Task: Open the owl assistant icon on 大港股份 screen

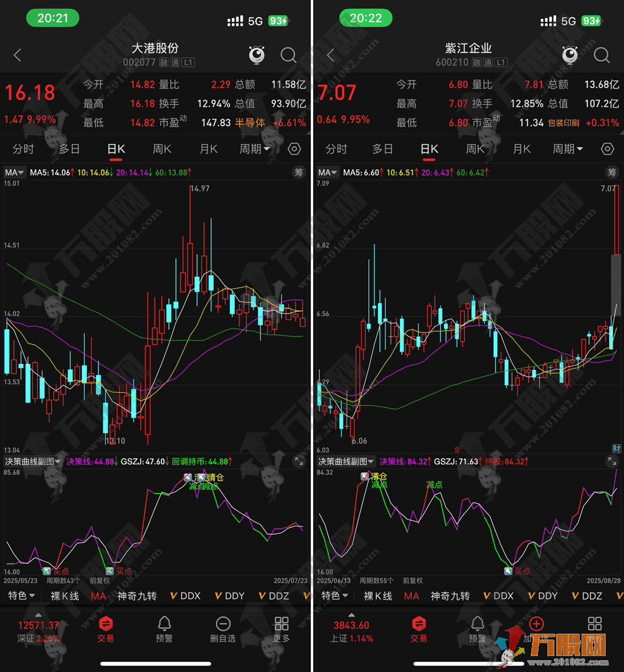Action: 257,55
